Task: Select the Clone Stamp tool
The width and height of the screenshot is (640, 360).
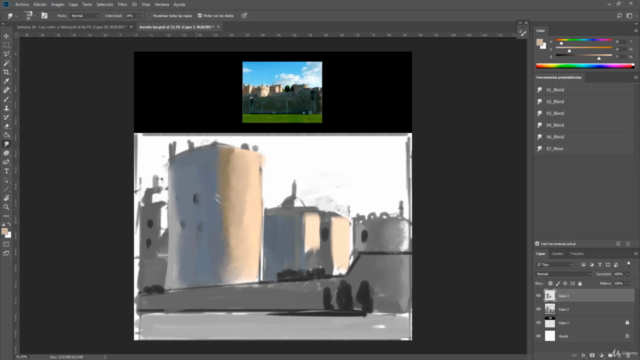Action: click(x=6, y=108)
